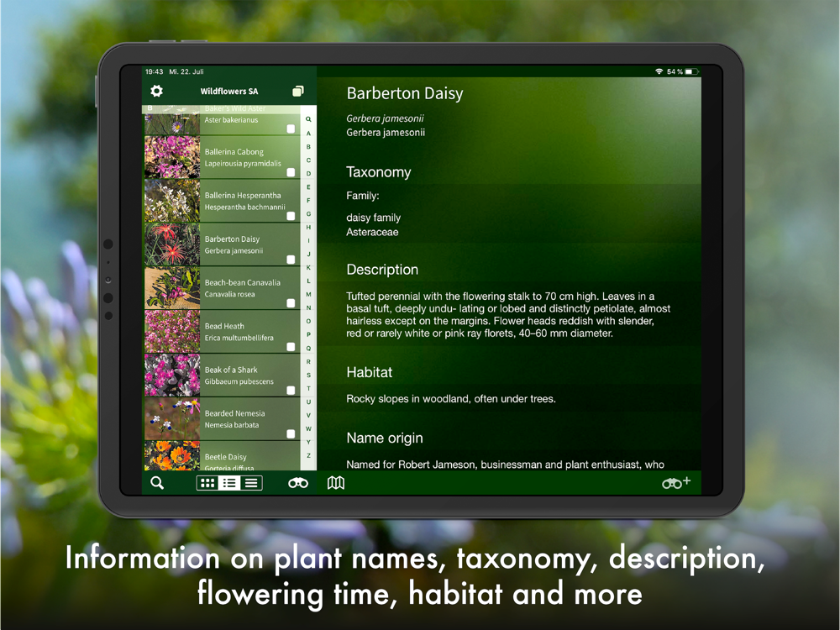Add sighting with binoculars plus icon

676,483
